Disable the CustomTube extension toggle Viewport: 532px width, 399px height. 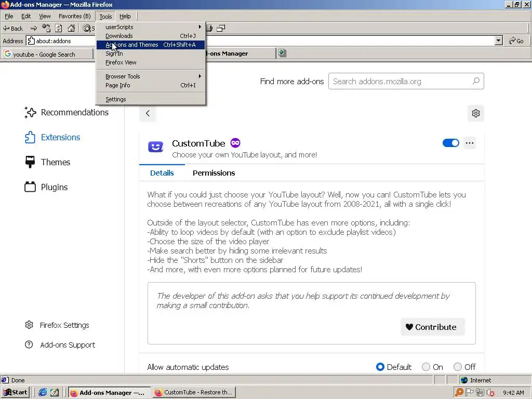tap(450, 143)
